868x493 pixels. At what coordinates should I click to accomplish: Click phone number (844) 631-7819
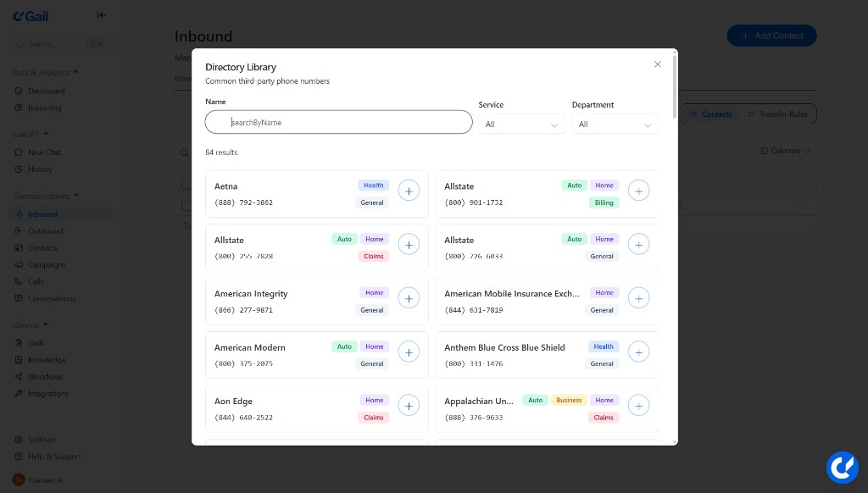click(473, 310)
